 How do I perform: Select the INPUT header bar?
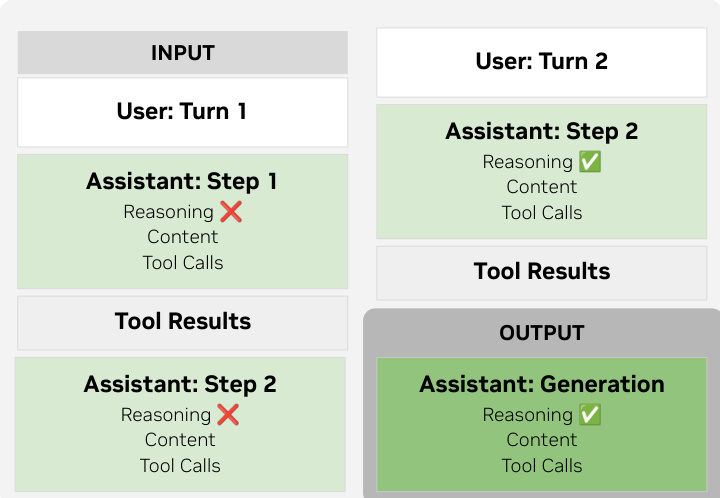click(x=182, y=53)
